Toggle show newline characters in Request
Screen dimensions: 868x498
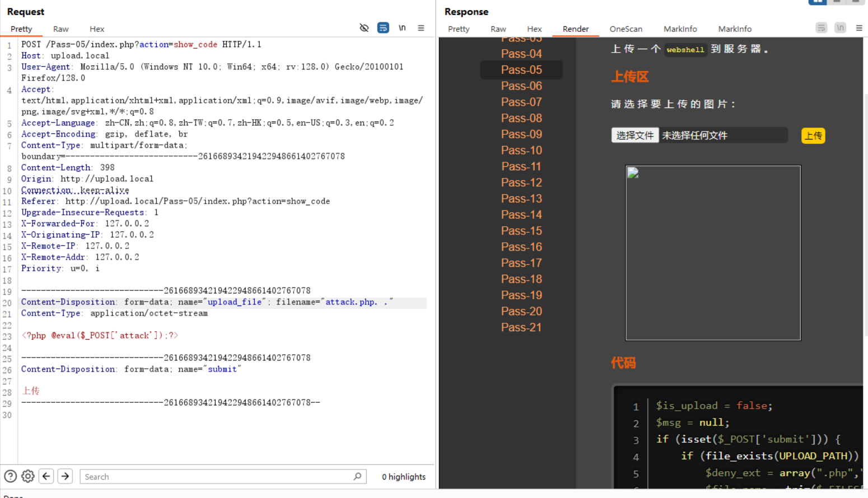point(402,28)
